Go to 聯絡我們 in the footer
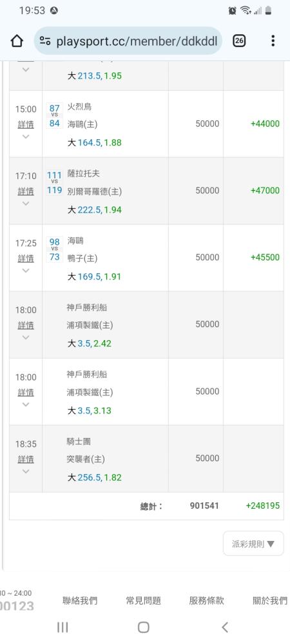The width and height of the screenshot is (290, 644). pos(80,600)
